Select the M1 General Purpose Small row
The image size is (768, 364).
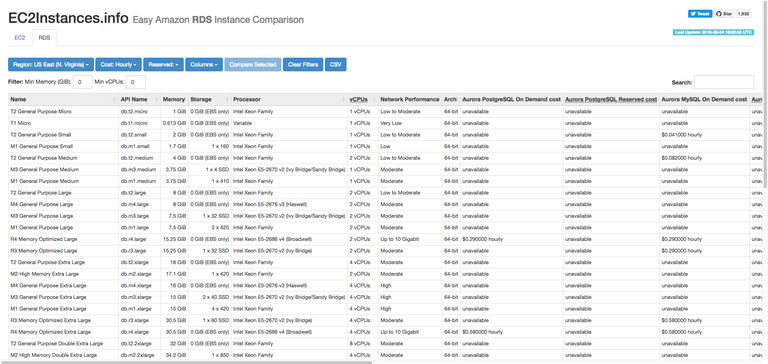[384, 146]
